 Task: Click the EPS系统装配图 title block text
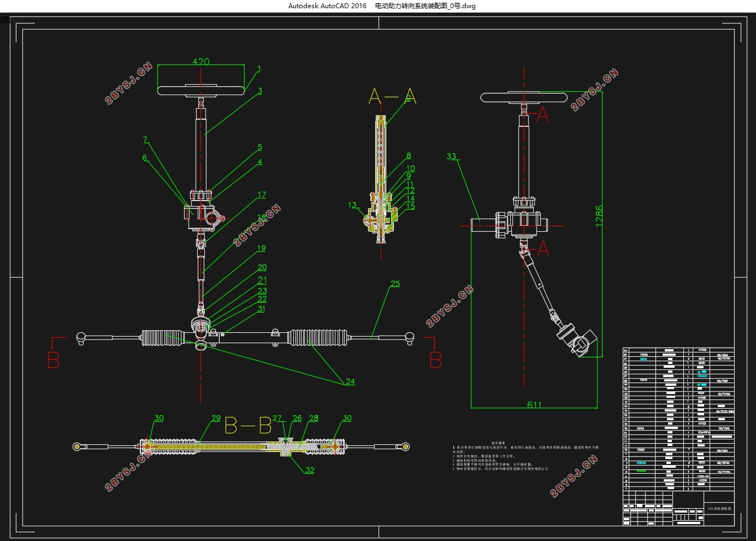(x=719, y=509)
